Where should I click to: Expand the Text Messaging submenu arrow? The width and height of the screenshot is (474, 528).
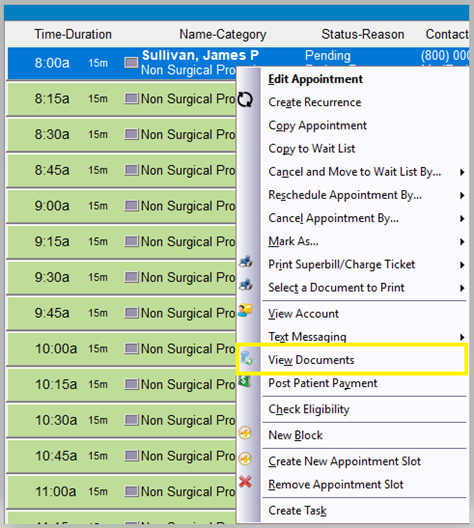coord(462,337)
